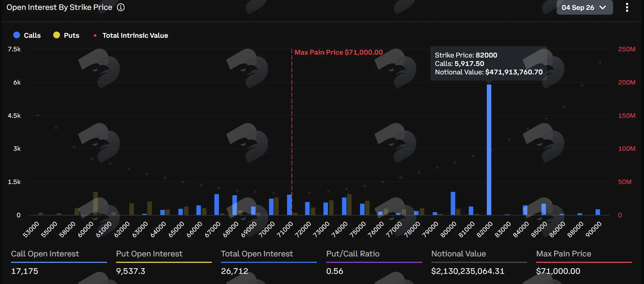Select the 67000 strike calls bar
Screen dimensions: 644x284
click(x=217, y=205)
